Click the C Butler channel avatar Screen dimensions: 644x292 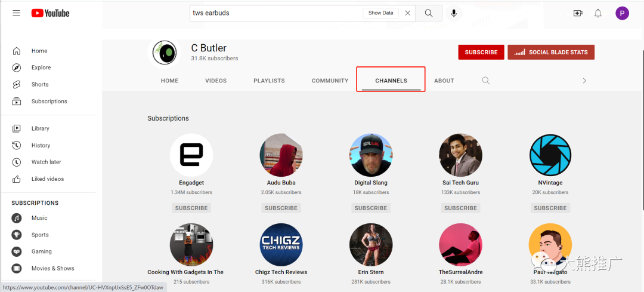(165, 53)
